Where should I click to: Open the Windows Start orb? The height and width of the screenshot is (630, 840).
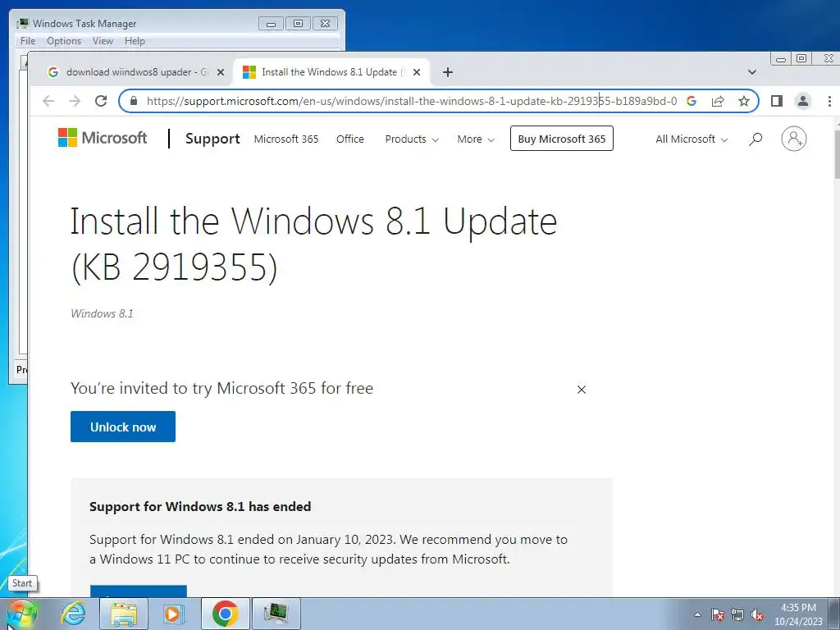(21, 614)
